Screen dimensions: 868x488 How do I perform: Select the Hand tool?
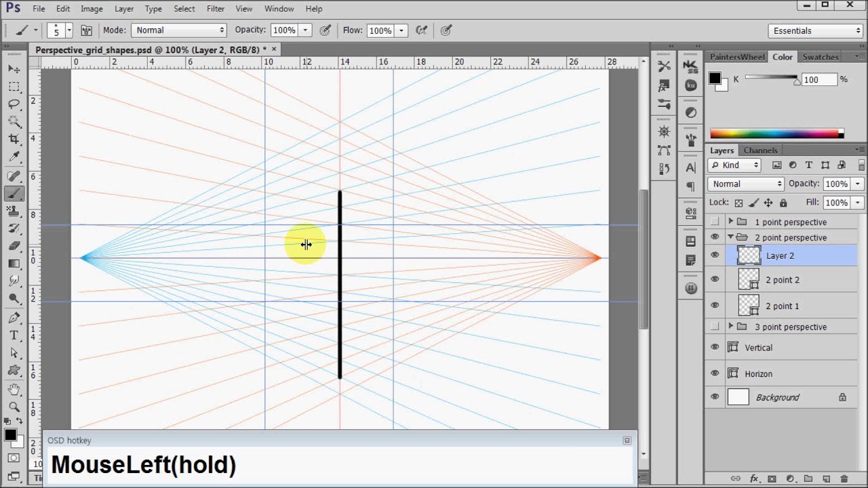14,389
